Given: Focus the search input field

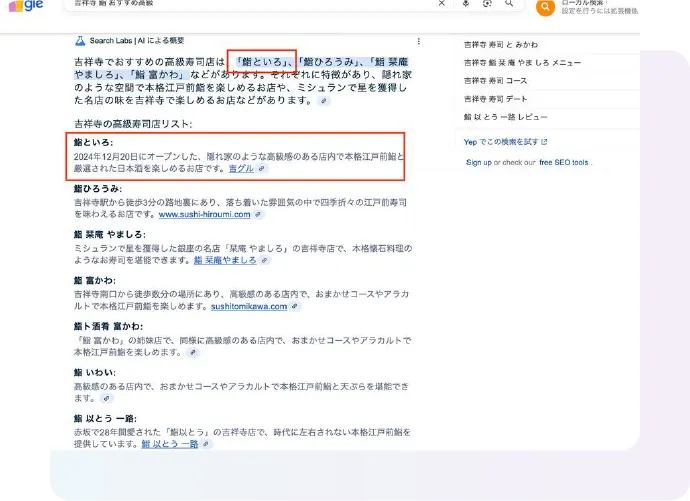Looking at the screenshot, I should click(251, 4).
